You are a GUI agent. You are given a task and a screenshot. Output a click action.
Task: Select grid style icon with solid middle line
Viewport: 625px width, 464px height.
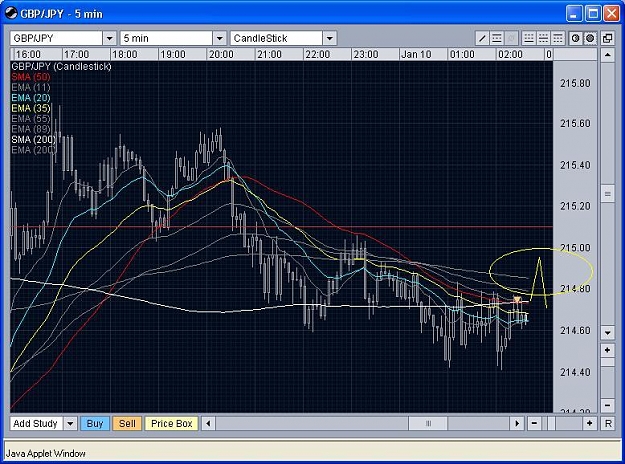click(543, 38)
